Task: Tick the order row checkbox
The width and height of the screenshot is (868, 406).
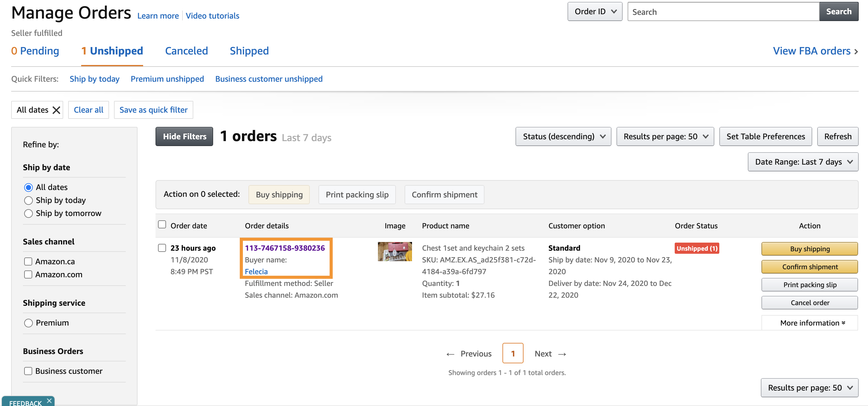Action: tap(162, 248)
